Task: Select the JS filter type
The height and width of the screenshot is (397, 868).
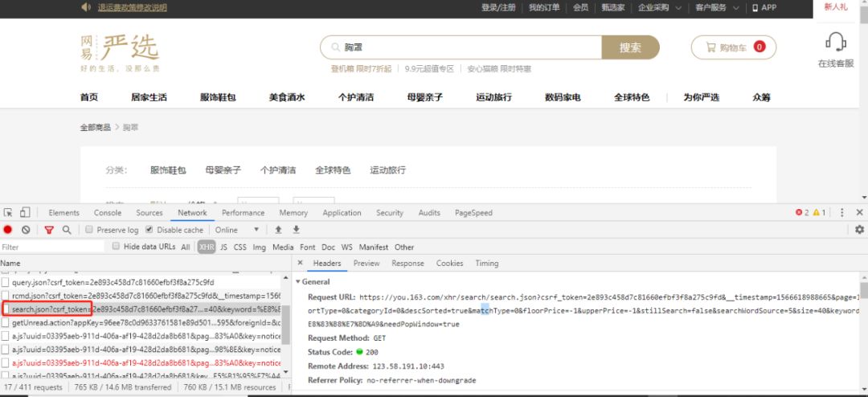Action: point(223,247)
